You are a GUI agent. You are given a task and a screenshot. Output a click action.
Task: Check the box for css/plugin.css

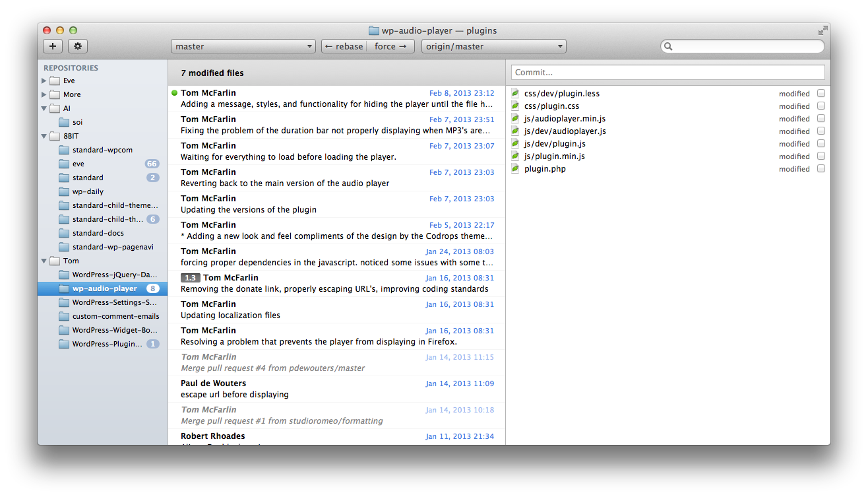click(x=821, y=106)
